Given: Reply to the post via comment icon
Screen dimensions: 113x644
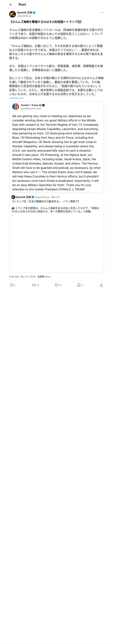Looking at the screenshot, I should pos(12,285).
